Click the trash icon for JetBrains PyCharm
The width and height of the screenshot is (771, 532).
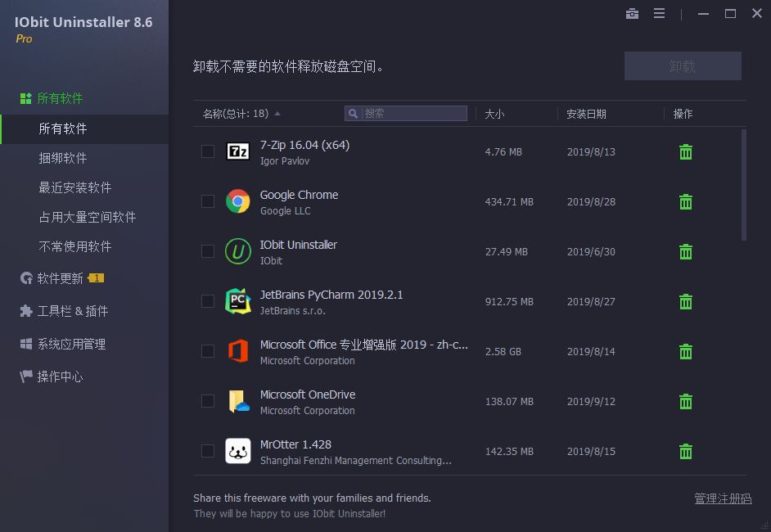click(x=685, y=301)
